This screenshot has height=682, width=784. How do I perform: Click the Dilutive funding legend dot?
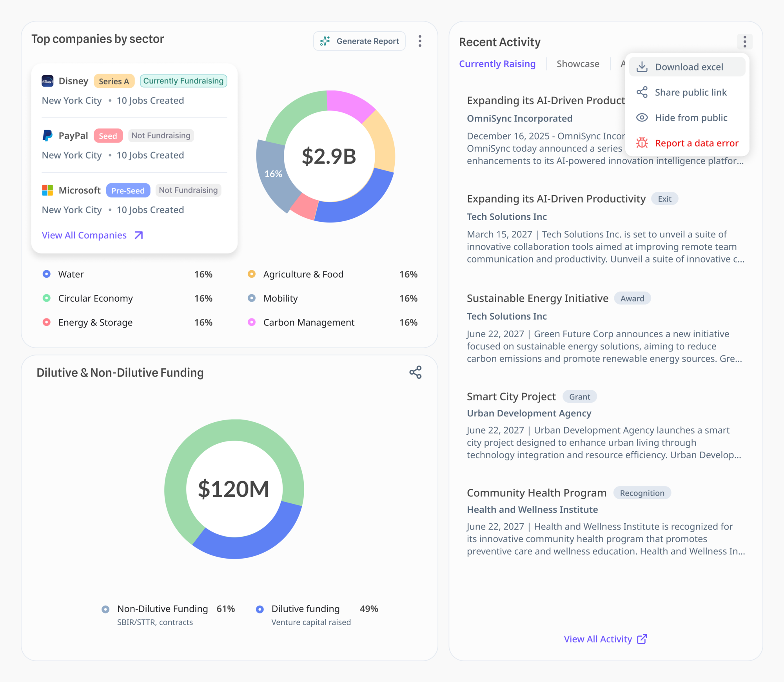coord(260,609)
